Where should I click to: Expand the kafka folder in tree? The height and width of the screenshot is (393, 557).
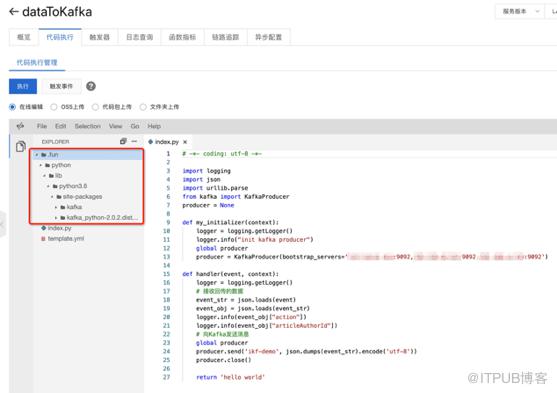coord(56,207)
